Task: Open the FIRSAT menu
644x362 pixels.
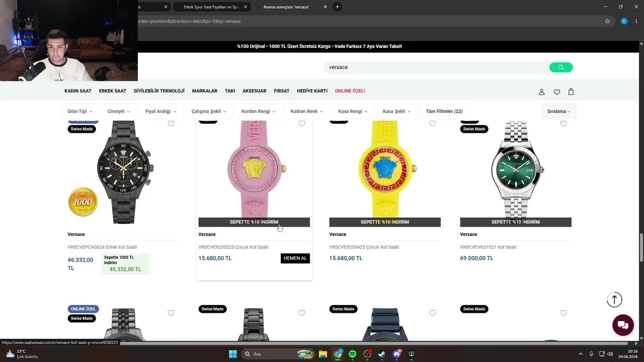Action: coord(282,91)
